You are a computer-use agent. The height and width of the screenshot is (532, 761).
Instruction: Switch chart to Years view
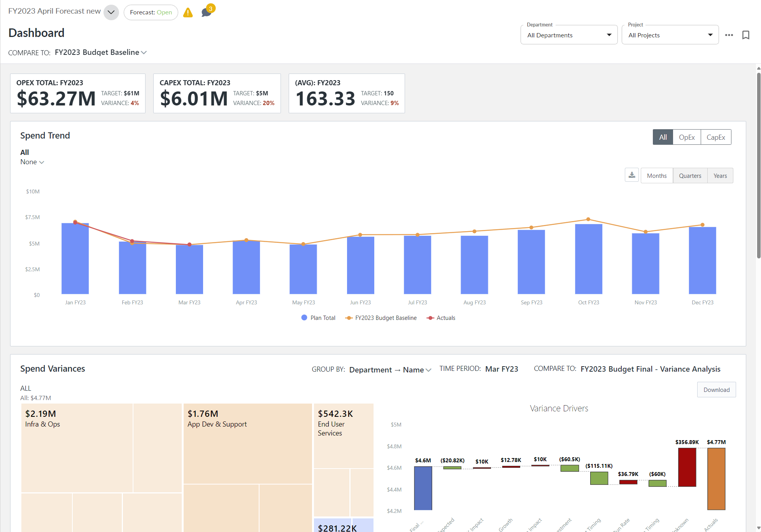(720, 176)
